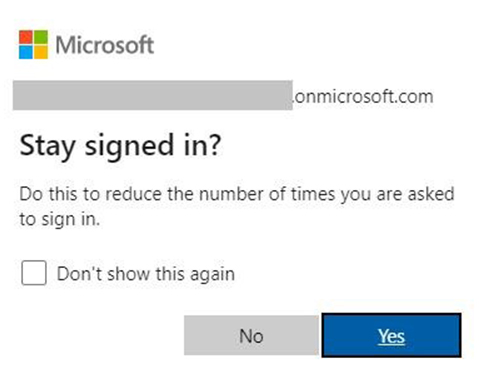Click the underlined Yes text label
This screenshot has height=382, width=479.
391,336
